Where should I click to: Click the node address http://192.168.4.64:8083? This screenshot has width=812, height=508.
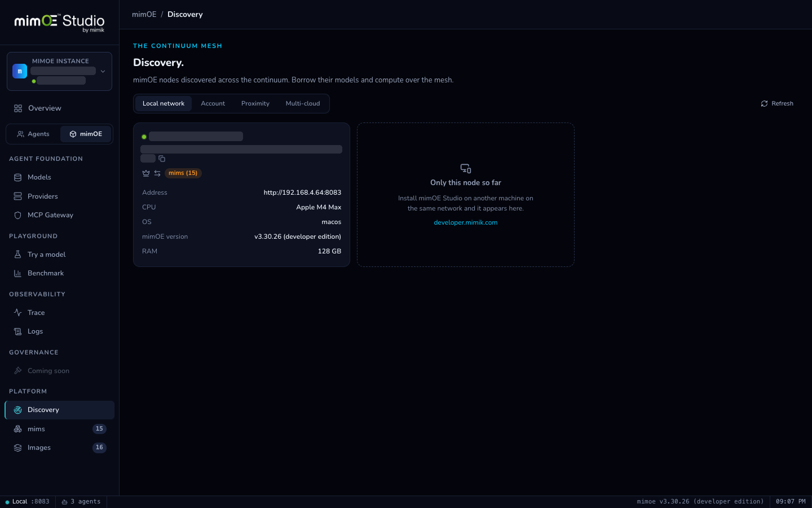[x=302, y=192]
